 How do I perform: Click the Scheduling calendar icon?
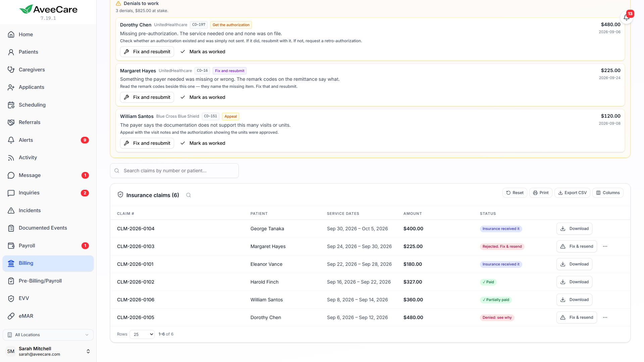[x=11, y=105]
